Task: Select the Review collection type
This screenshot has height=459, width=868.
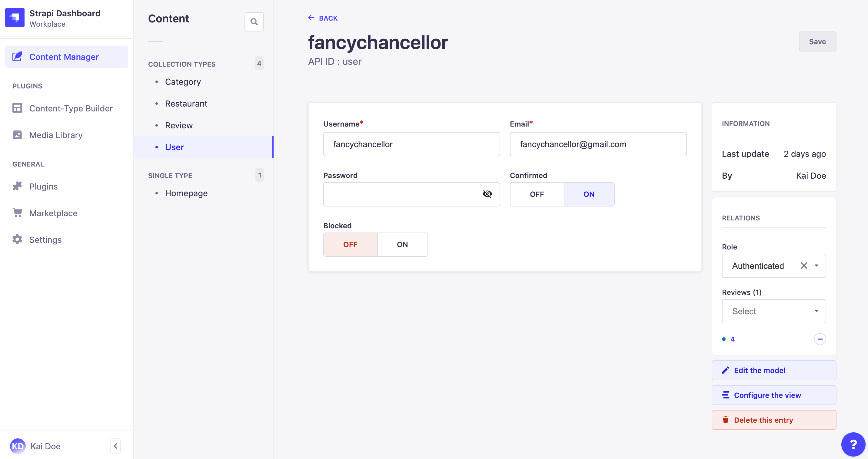Action: tap(178, 125)
